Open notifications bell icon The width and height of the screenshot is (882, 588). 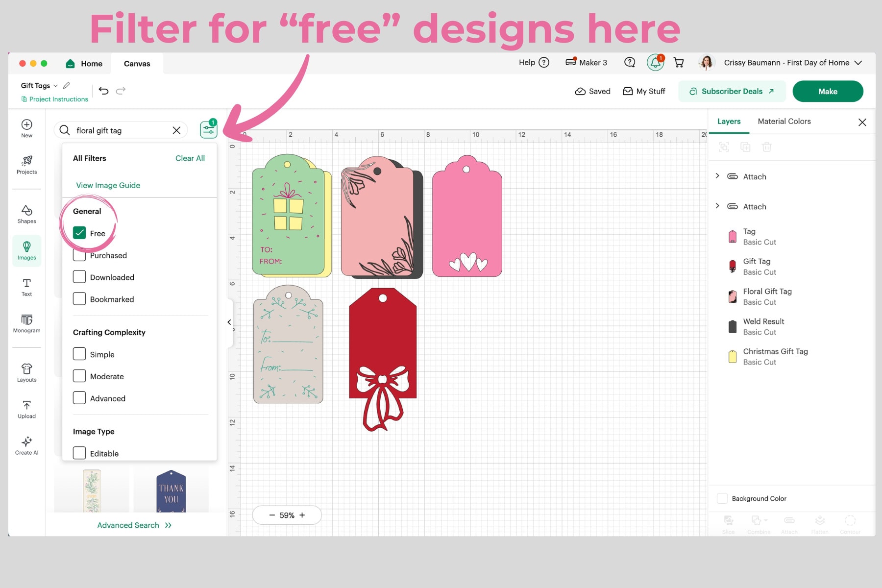tap(655, 63)
